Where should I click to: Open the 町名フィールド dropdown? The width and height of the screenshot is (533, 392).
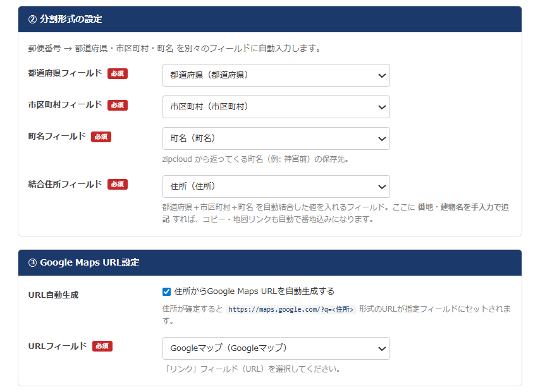276,138
